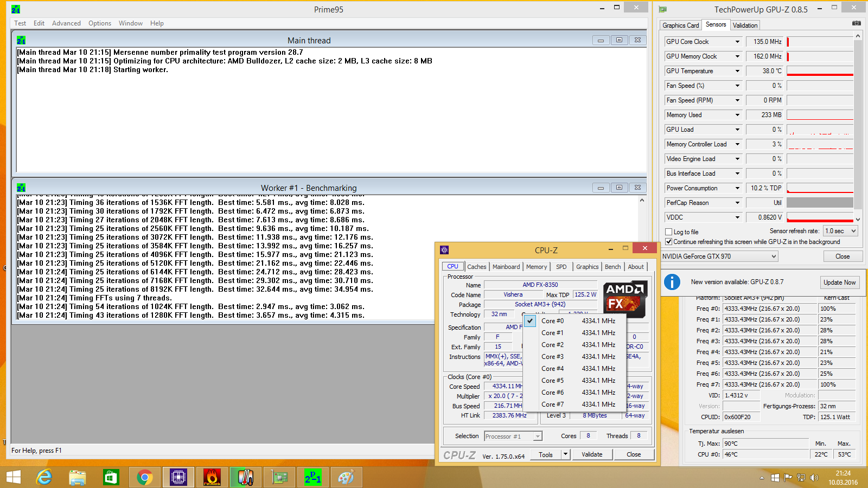Select Core #7 in the core list
This screenshot has height=488, width=868.
pos(575,404)
